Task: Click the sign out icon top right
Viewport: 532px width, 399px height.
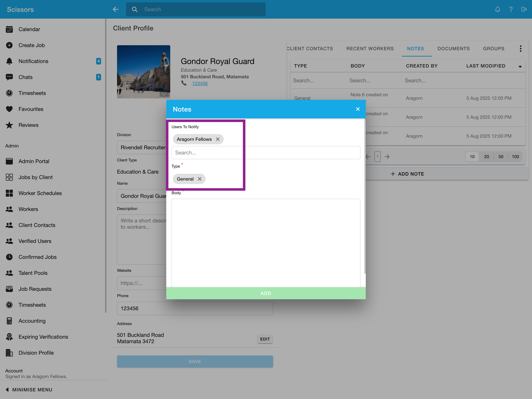Action: (524, 9)
